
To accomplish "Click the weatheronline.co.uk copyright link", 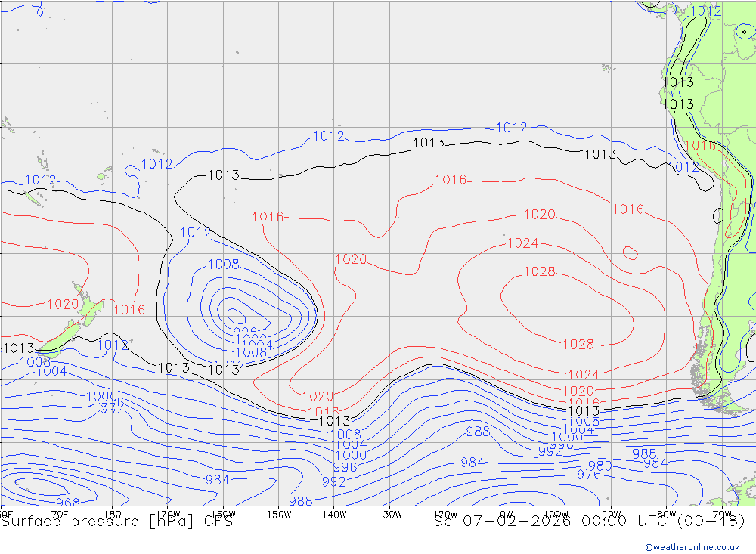I will [x=692, y=547].
